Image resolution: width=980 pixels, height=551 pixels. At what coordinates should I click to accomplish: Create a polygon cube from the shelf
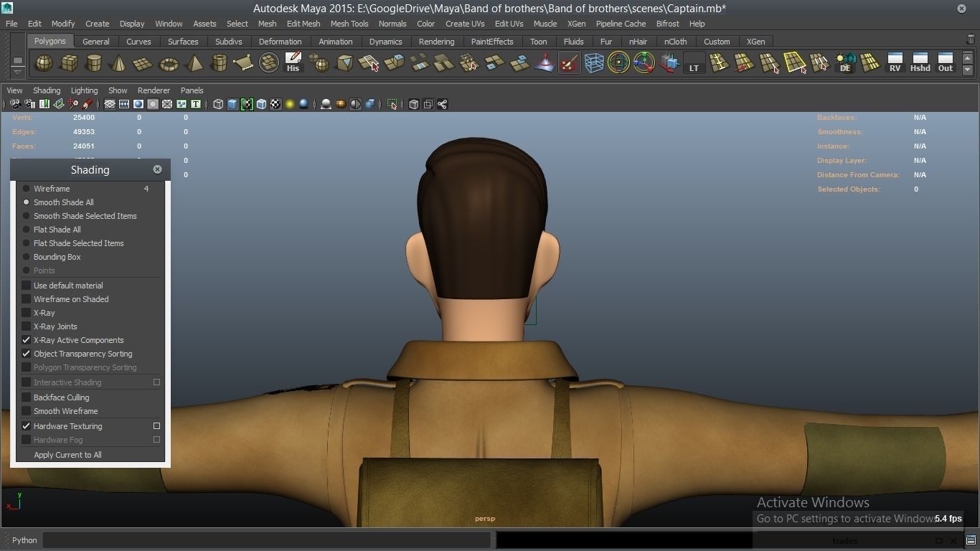[69, 63]
